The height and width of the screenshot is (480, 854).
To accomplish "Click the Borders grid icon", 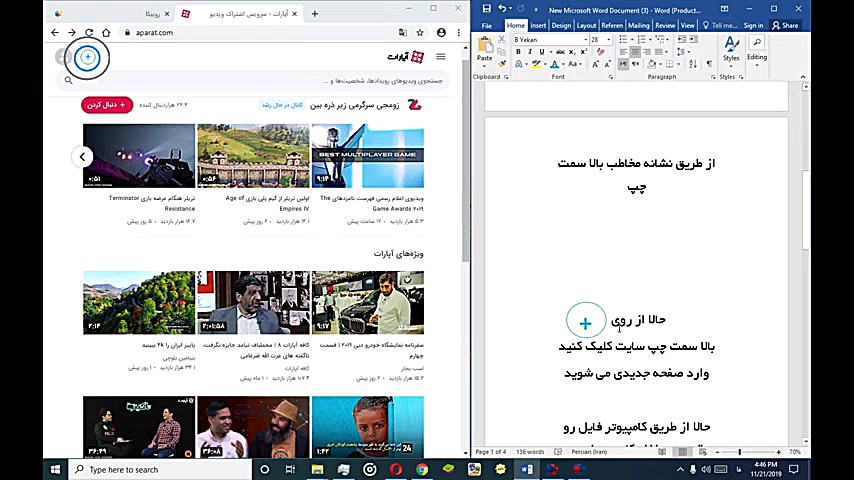I will click(669, 64).
